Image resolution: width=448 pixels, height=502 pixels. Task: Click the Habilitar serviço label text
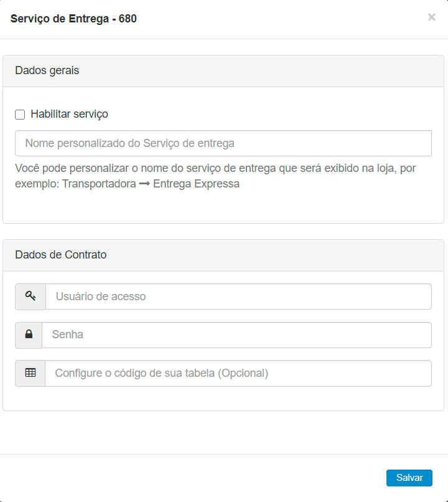coord(69,114)
